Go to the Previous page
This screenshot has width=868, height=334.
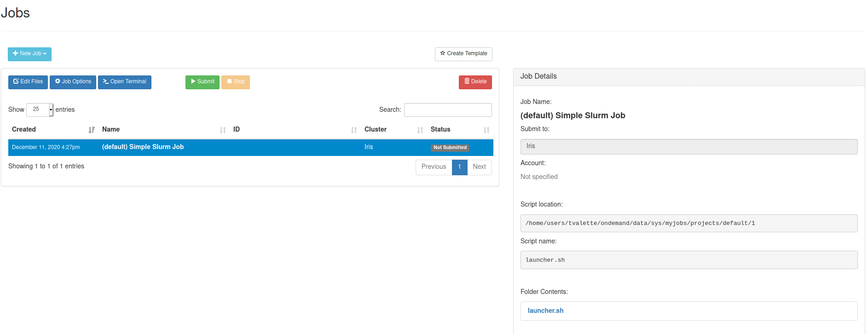click(434, 167)
